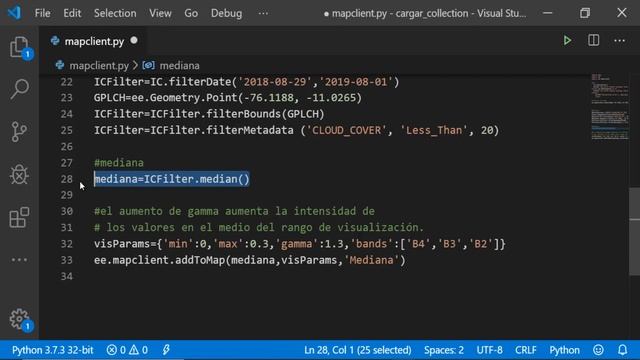
Task: Run Python file with green play icon
Action: coord(567,40)
